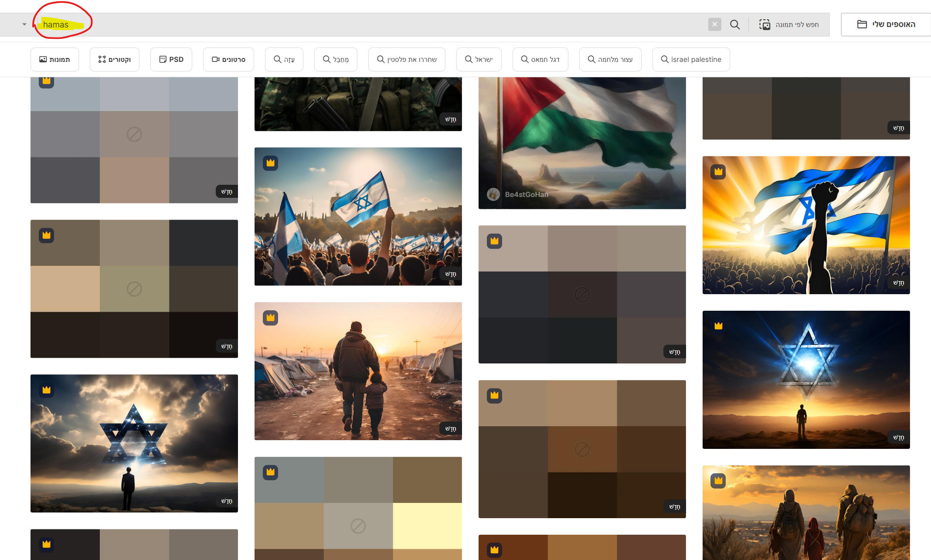931x560 pixels.
Task: Click the 'ישראל' suggested search chip
Action: [x=479, y=59]
